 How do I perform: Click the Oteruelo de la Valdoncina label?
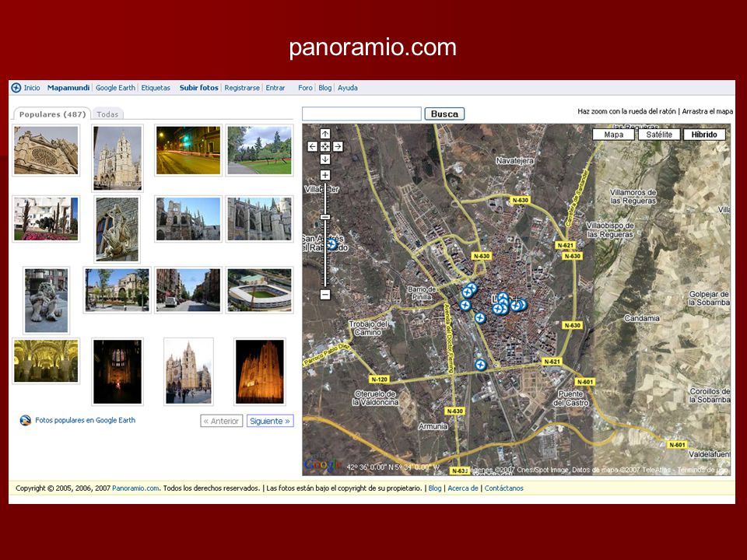pyautogui.click(x=375, y=398)
